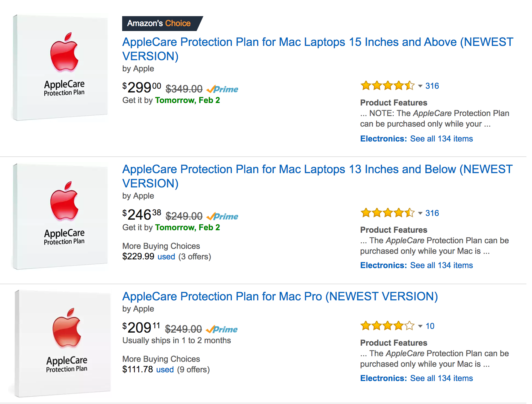Click the Mac Pro AppleCare product image

(x=63, y=344)
